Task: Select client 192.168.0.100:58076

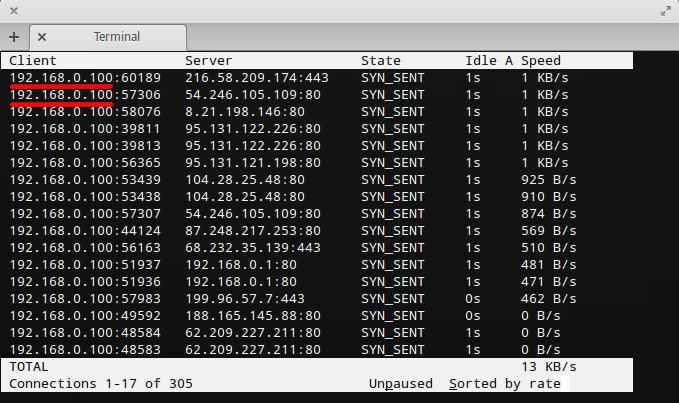Action: pos(85,112)
